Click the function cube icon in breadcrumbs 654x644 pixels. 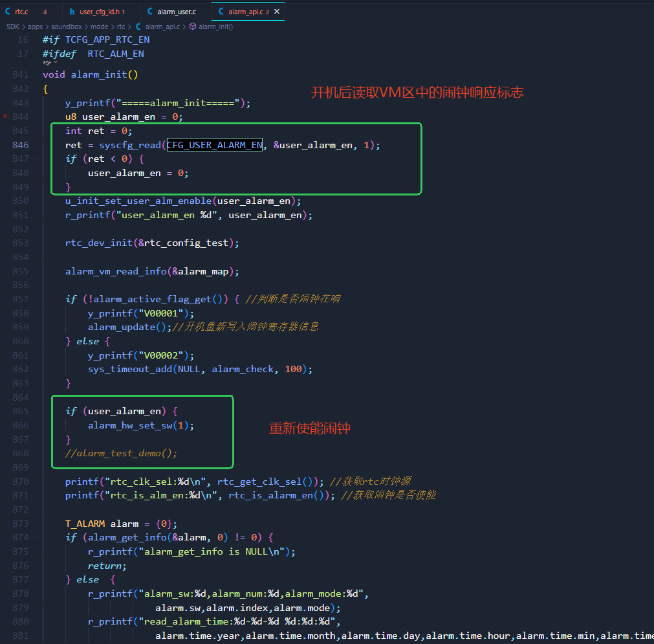click(x=193, y=27)
